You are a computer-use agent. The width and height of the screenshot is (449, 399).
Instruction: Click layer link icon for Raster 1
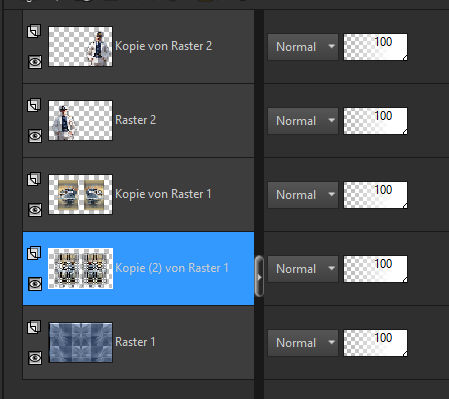point(34,327)
